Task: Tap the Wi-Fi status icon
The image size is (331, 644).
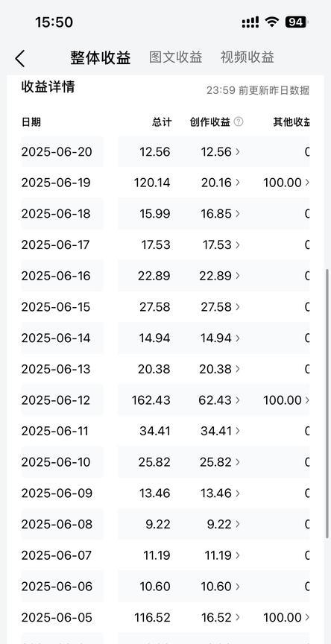Action: pos(271,22)
